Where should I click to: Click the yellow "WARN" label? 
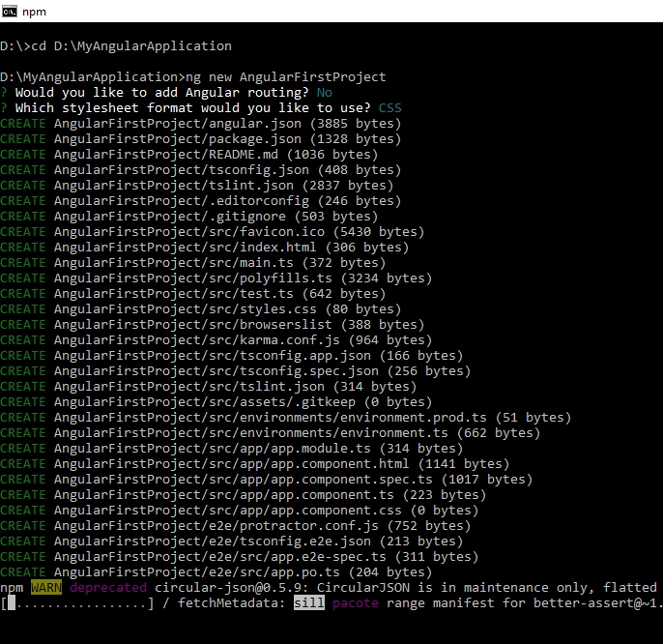(x=46, y=587)
